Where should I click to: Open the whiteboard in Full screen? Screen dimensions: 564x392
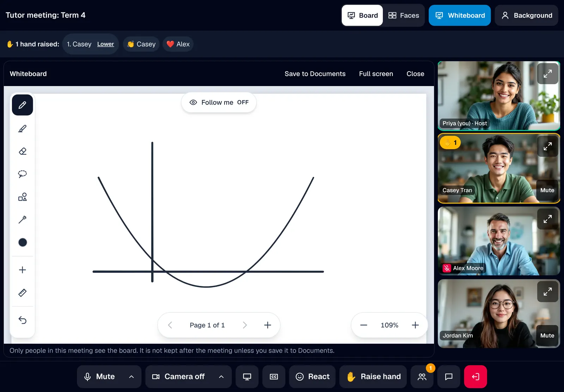tap(376, 74)
